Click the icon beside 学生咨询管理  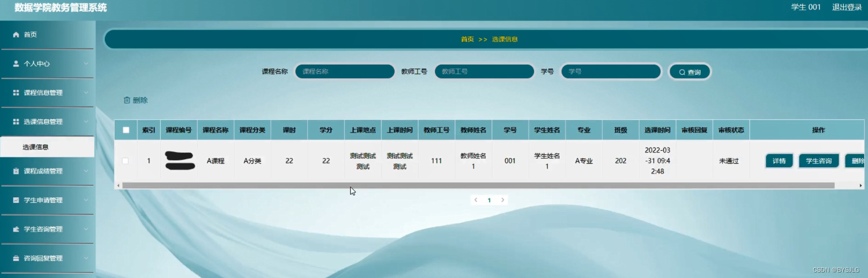[16, 229]
